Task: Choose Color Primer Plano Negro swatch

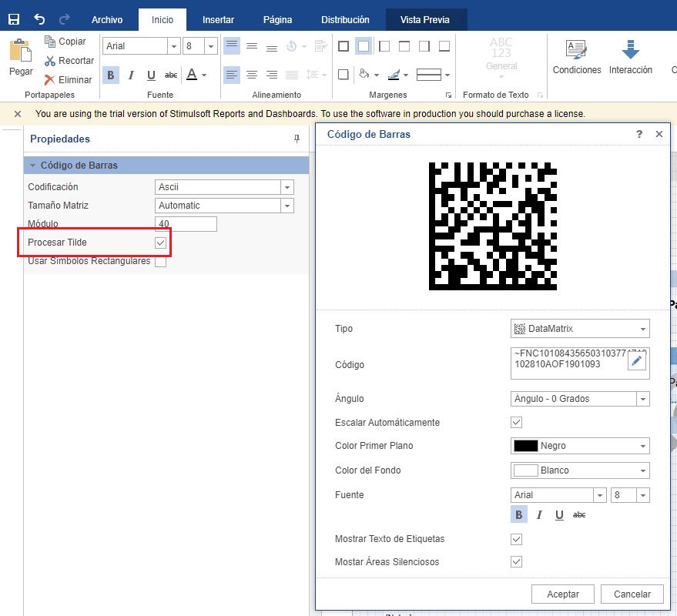Action: tap(526, 446)
